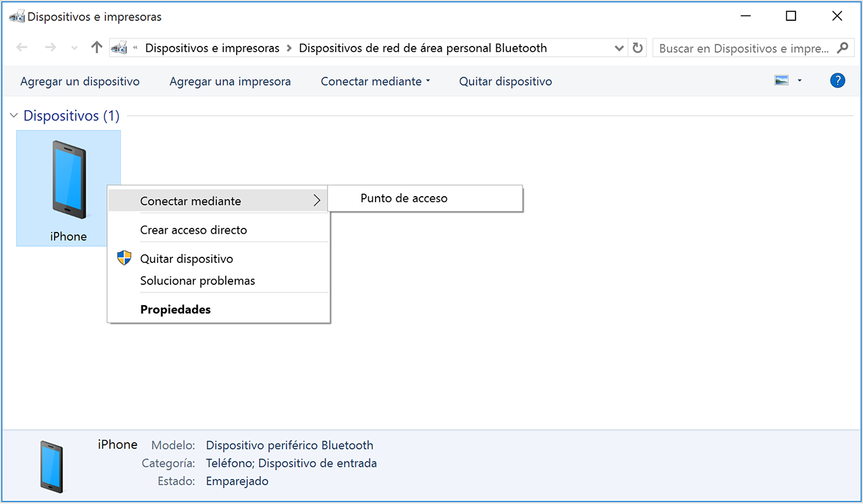The height and width of the screenshot is (504, 863).
Task: Click the Forward navigation arrow
Action: point(50,48)
